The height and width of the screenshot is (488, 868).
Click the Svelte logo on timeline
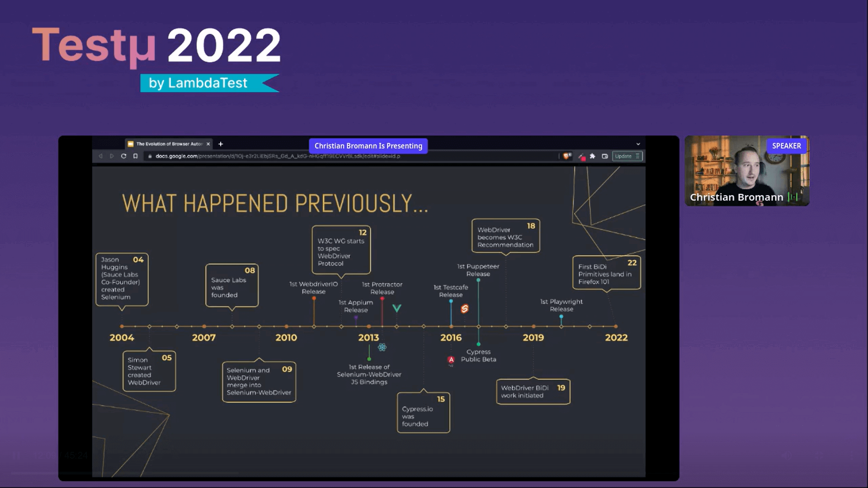[464, 309]
